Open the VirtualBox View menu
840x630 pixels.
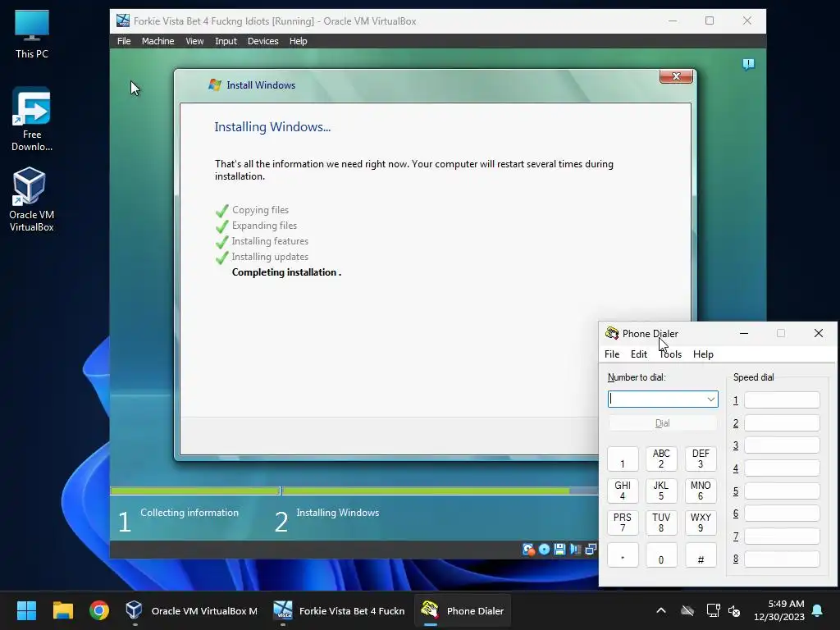194,41
